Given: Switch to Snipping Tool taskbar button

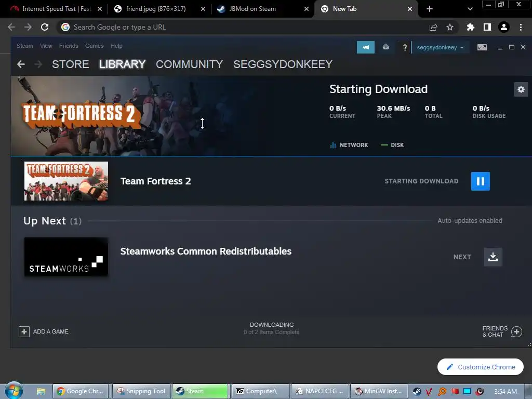Looking at the screenshot, I should [141, 391].
